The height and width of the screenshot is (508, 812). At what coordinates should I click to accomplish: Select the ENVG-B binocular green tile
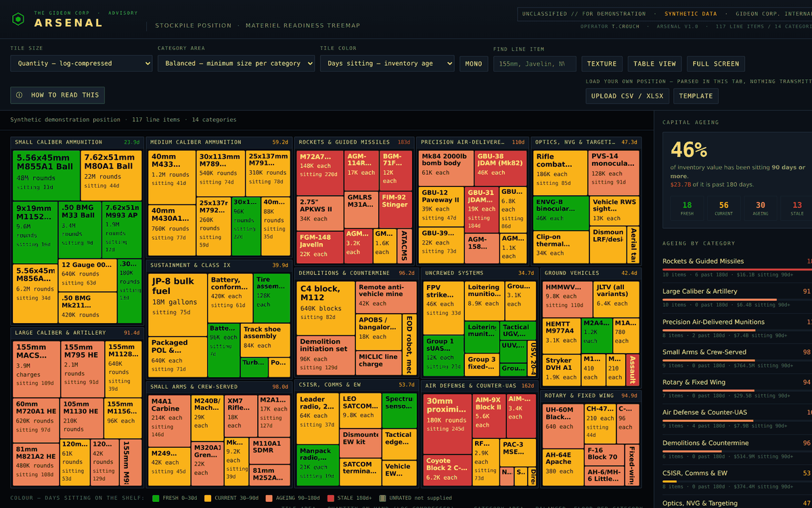pyautogui.click(x=560, y=213)
